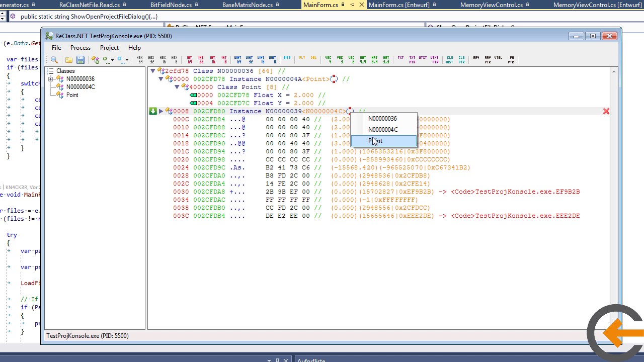The image size is (644, 362).
Task: Select the UINT 16 node type
Action: [261, 60]
